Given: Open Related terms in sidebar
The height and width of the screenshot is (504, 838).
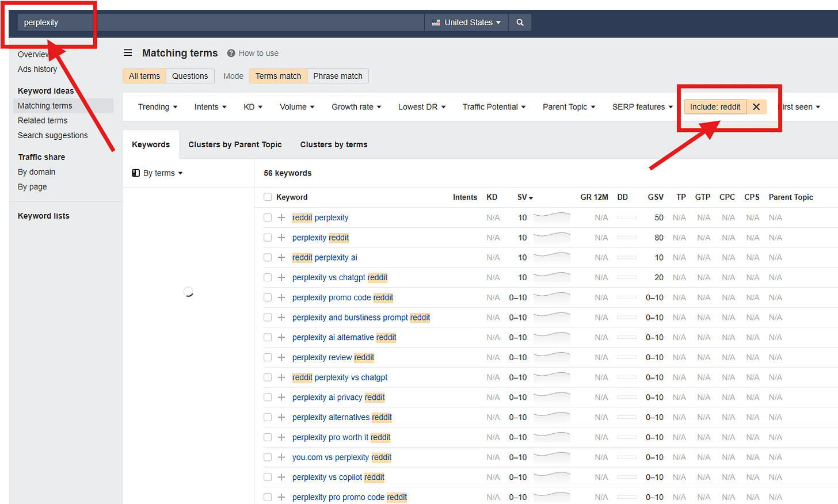Looking at the screenshot, I should pos(43,121).
